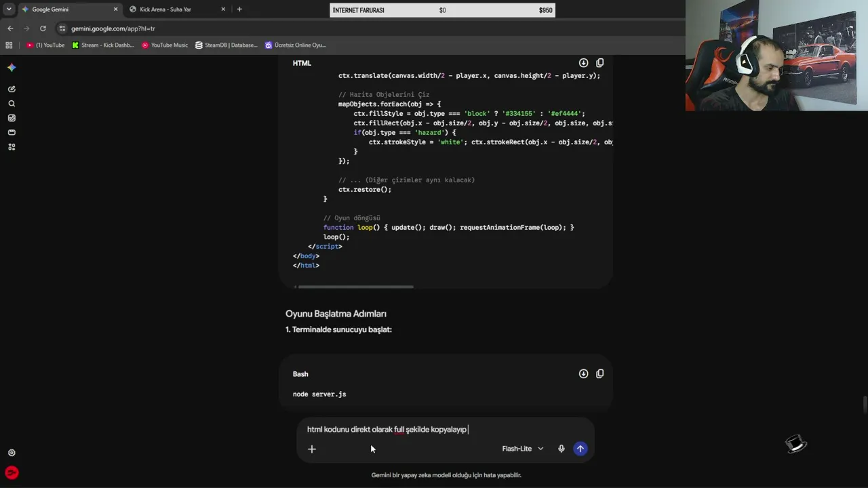Open the Gems grid icon in sidebar
The image size is (868, 488).
[x=12, y=147]
